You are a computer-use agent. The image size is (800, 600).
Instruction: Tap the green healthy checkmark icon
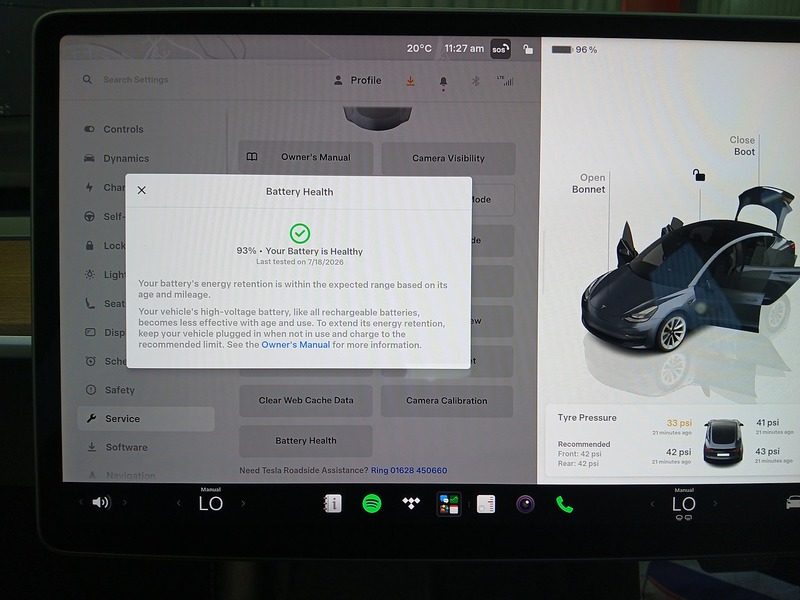coord(299,233)
